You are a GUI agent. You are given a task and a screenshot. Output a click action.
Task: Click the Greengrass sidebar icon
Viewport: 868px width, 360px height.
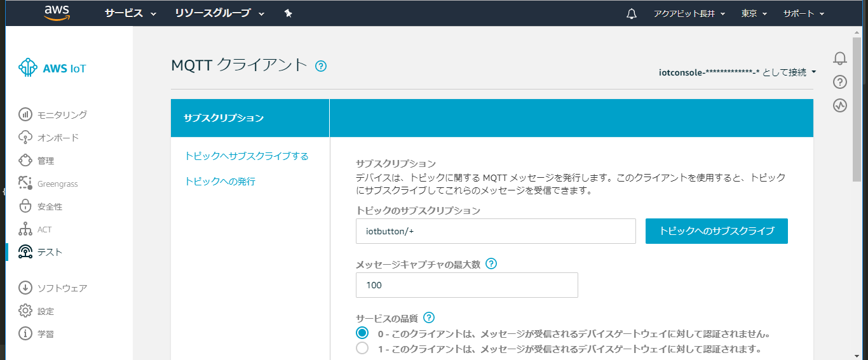25,183
